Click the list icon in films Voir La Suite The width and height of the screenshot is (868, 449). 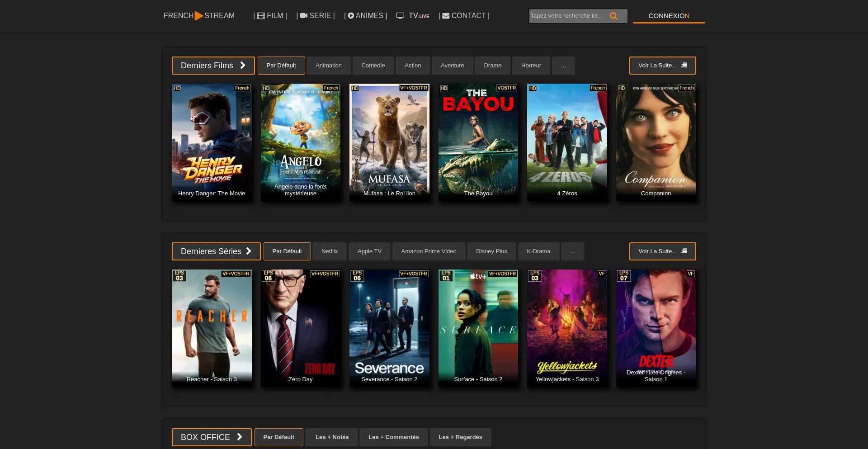[x=684, y=65]
